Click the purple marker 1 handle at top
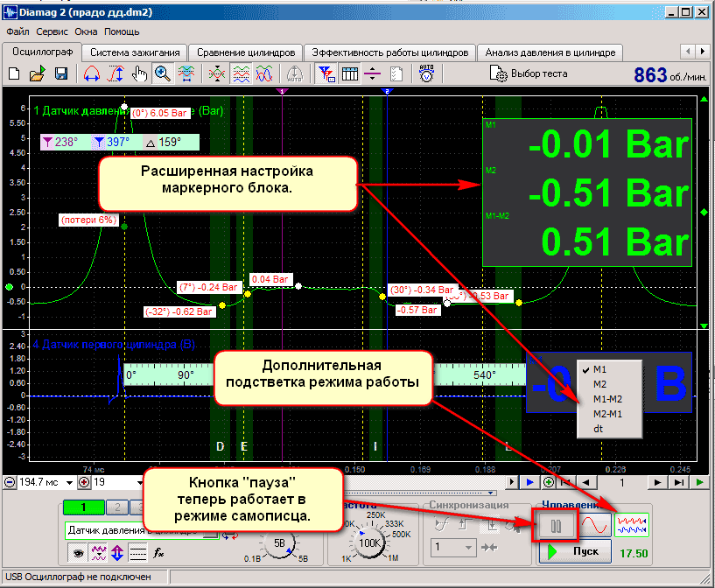Viewport: 715px width, 588px height. (x=282, y=92)
